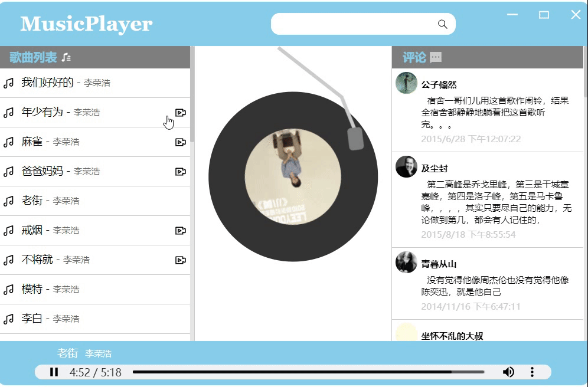
Task: Pause the currently playing song
Action: (x=54, y=372)
